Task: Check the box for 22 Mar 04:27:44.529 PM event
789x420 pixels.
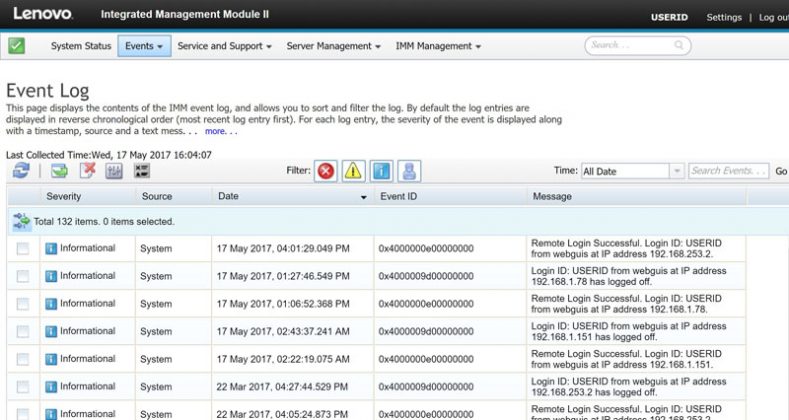Action: pyautogui.click(x=23, y=387)
